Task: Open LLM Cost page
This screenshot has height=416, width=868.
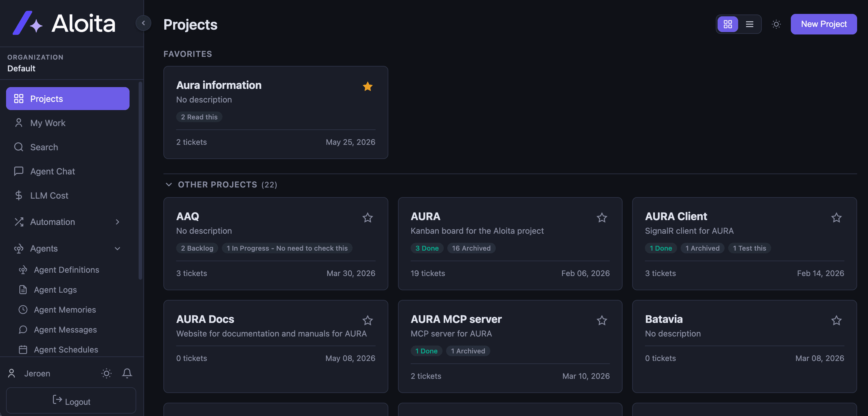Action: 68,196
